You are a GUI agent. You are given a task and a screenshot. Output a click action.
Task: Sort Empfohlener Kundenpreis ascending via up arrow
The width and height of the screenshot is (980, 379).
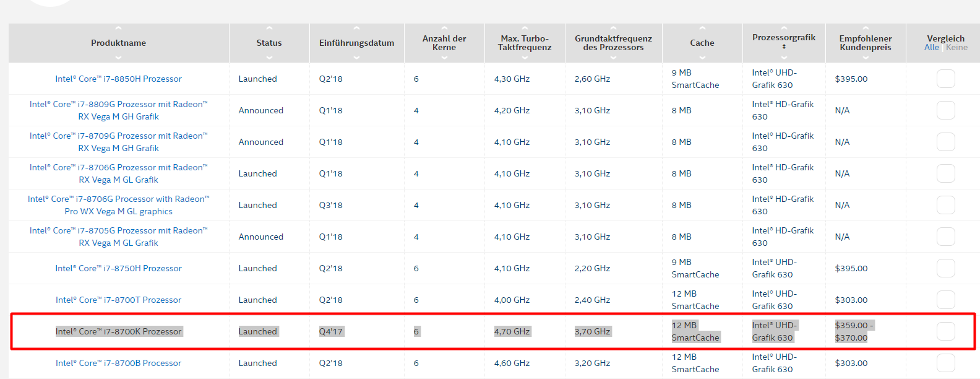point(866,28)
